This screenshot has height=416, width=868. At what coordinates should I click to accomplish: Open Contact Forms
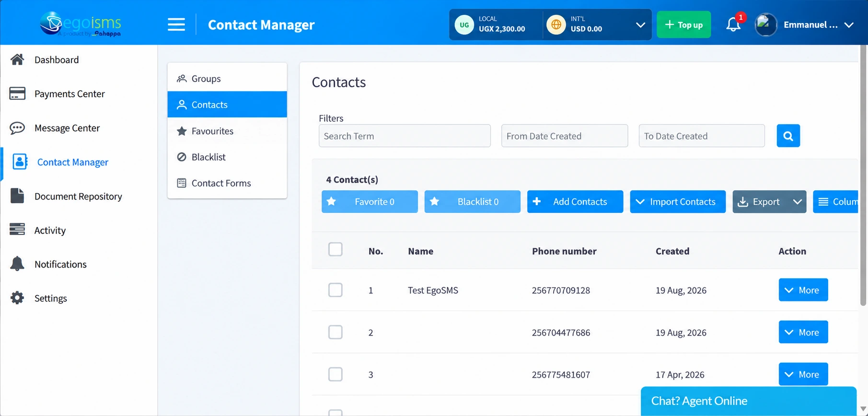click(x=227, y=183)
